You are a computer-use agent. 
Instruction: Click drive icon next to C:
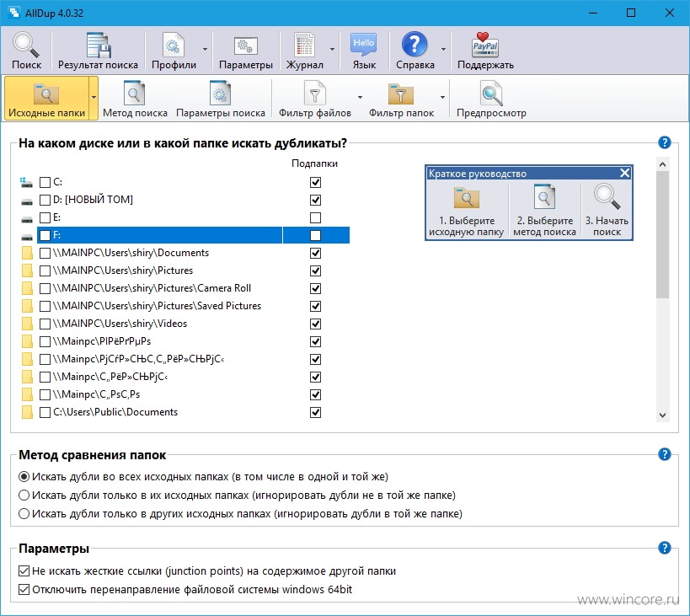pyautogui.click(x=26, y=182)
